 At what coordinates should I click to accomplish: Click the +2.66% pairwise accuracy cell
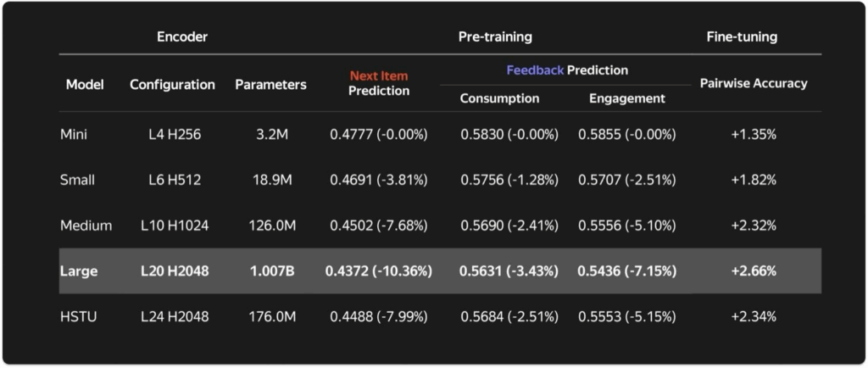(x=754, y=271)
